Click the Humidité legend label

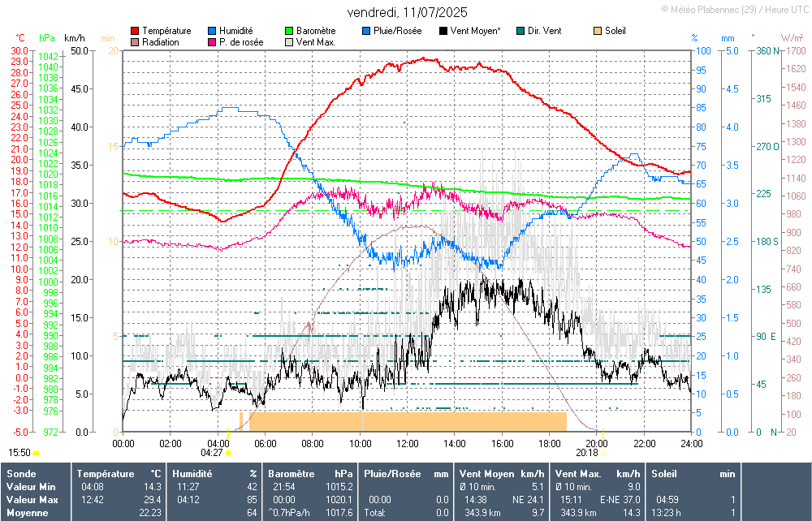pyautogui.click(x=236, y=31)
